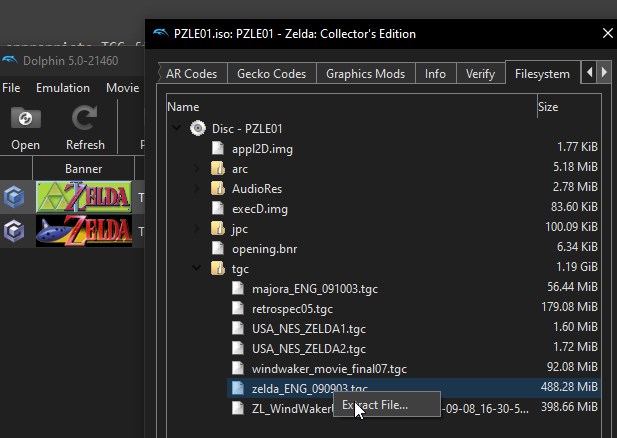
Task: Choose Extract File... from context menu
Action: coord(387,404)
